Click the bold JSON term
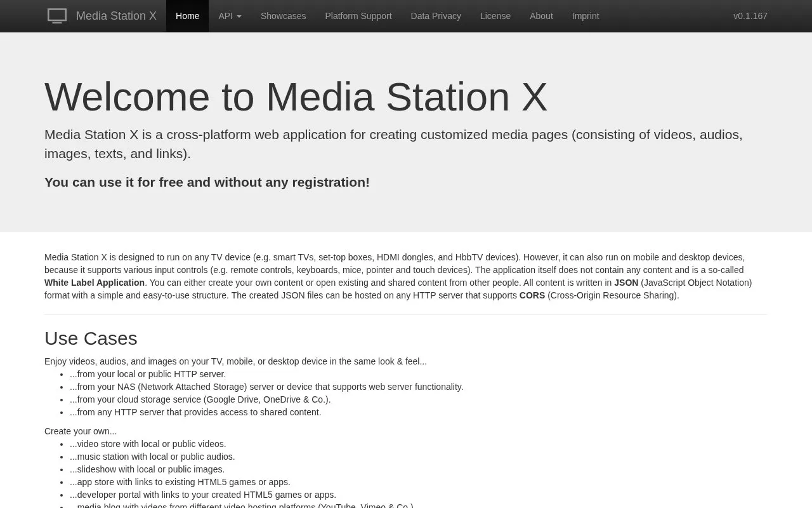812x508 pixels. click(x=626, y=283)
